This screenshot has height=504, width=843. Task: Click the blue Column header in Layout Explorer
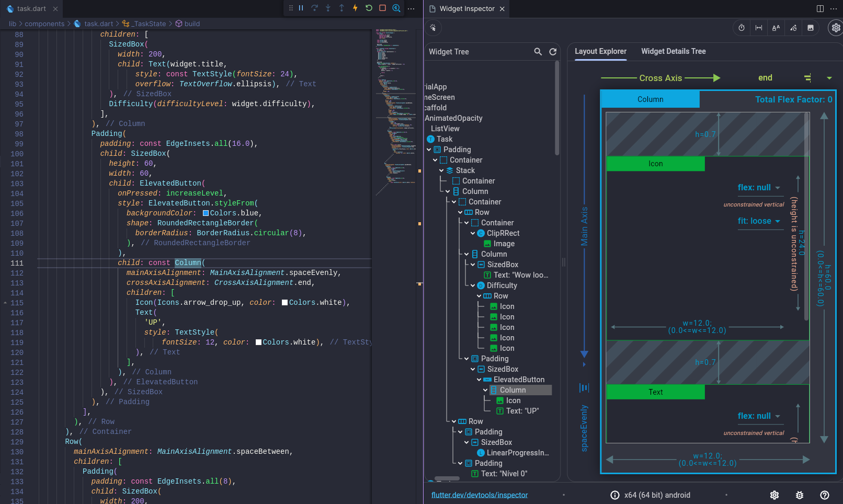click(x=650, y=99)
